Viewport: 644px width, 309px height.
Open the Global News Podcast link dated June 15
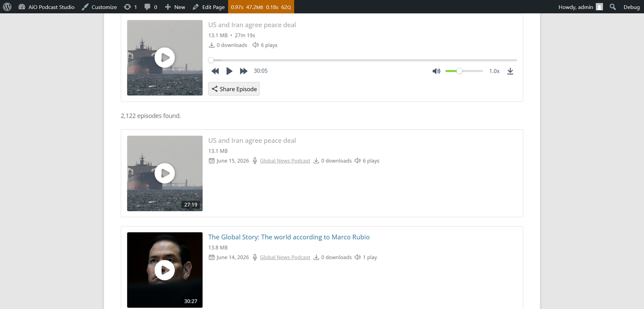(285, 161)
